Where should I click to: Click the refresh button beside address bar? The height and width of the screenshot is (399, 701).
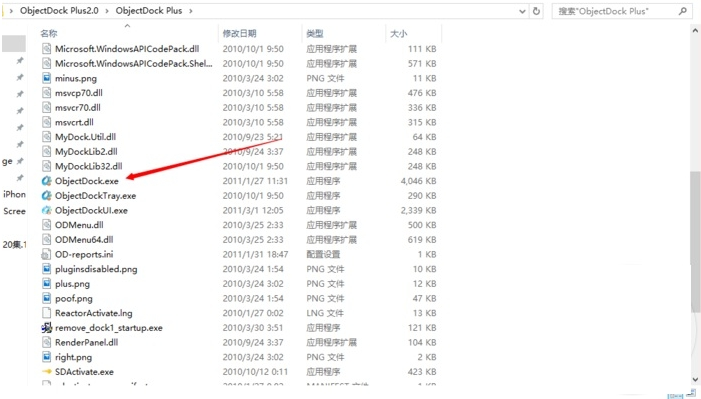click(x=536, y=11)
